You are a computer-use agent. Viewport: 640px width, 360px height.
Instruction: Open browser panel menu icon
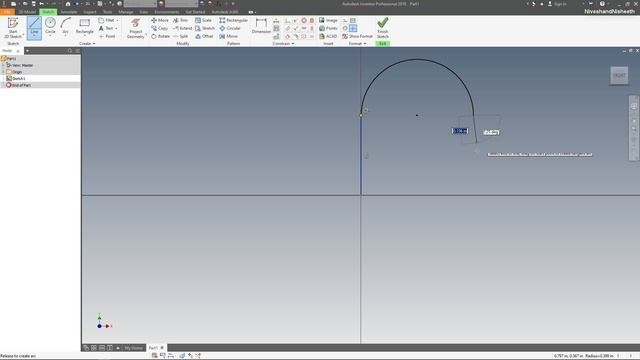pos(78,51)
